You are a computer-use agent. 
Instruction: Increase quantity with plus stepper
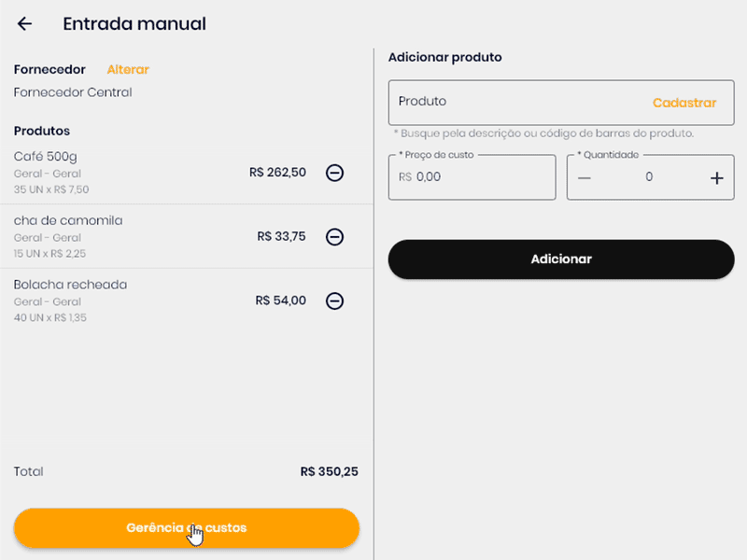pos(717,177)
